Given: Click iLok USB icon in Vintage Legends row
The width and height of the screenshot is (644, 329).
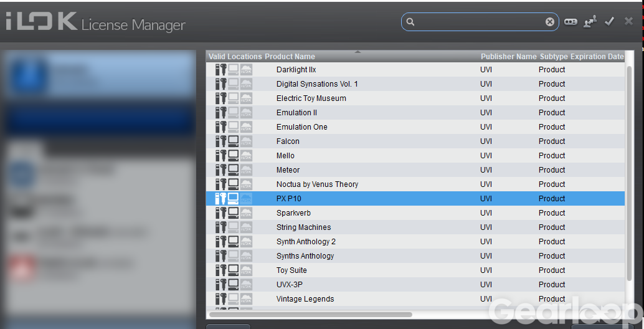Looking at the screenshot, I should pyautogui.click(x=221, y=299).
